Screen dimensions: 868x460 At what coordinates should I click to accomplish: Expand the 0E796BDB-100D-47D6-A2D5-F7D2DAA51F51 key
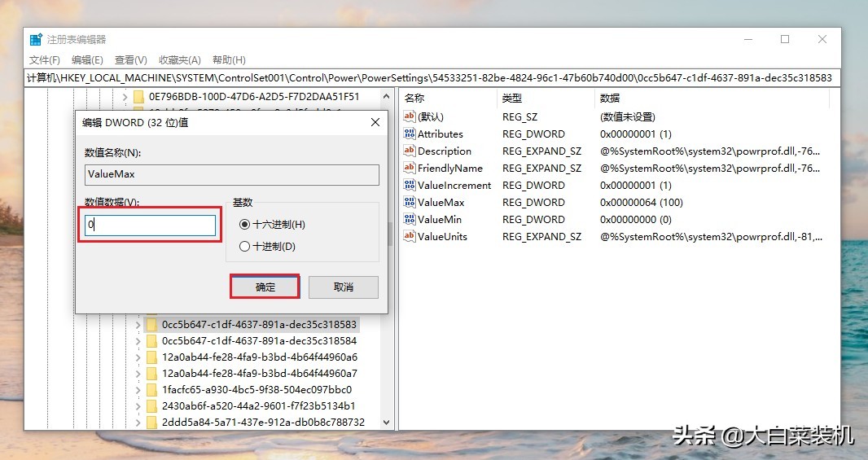(x=125, y=97)
